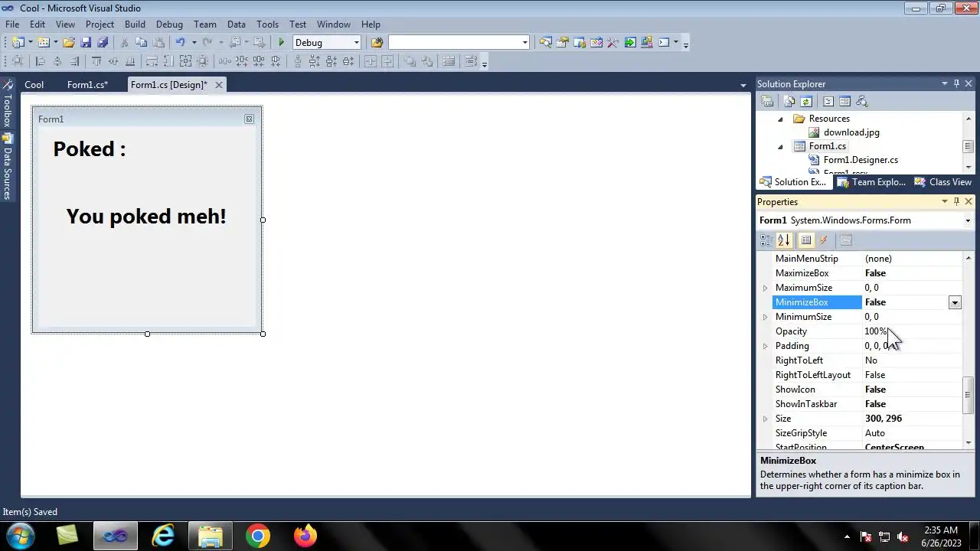Open the Debug configuration dropdown
980x551 pixels.
(356, 43)
